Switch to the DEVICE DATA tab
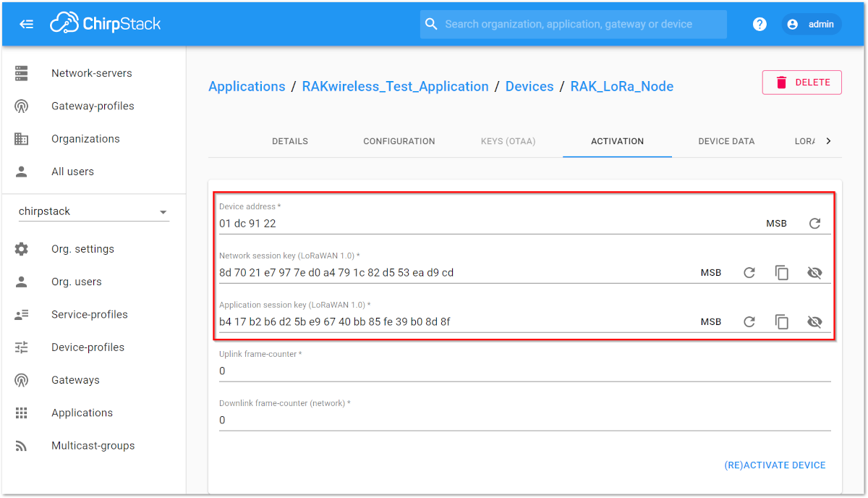Screen dimensions: 868x498 (726, 141)
